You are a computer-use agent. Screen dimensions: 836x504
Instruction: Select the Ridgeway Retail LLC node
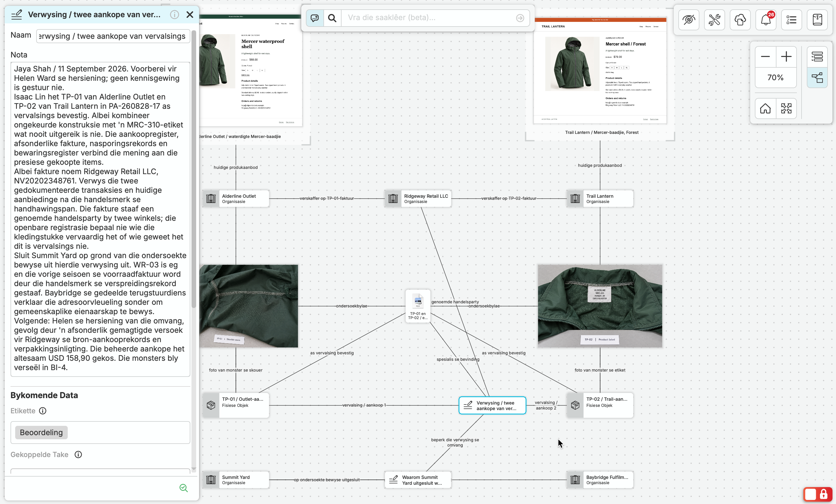(x=418, y=199)
